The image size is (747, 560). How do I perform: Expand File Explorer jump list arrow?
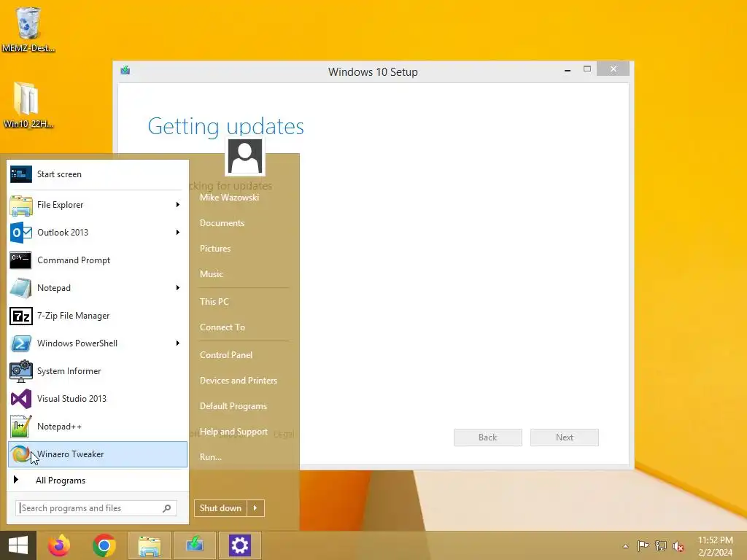click(178, 205)
